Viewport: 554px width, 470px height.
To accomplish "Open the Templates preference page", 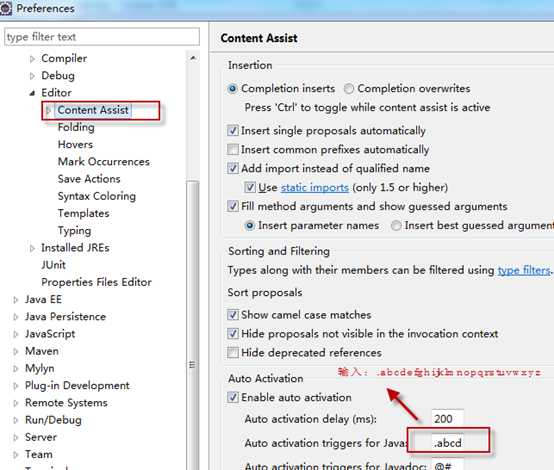I will [x=83, y=213].
